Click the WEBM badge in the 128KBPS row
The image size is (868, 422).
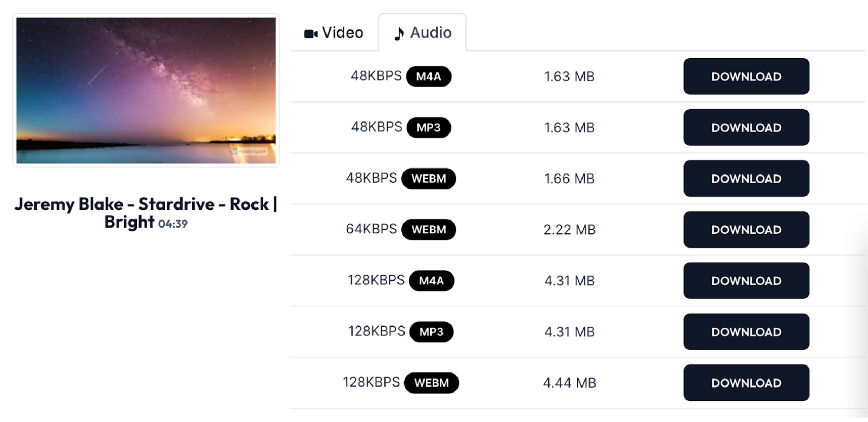point(431,383)
